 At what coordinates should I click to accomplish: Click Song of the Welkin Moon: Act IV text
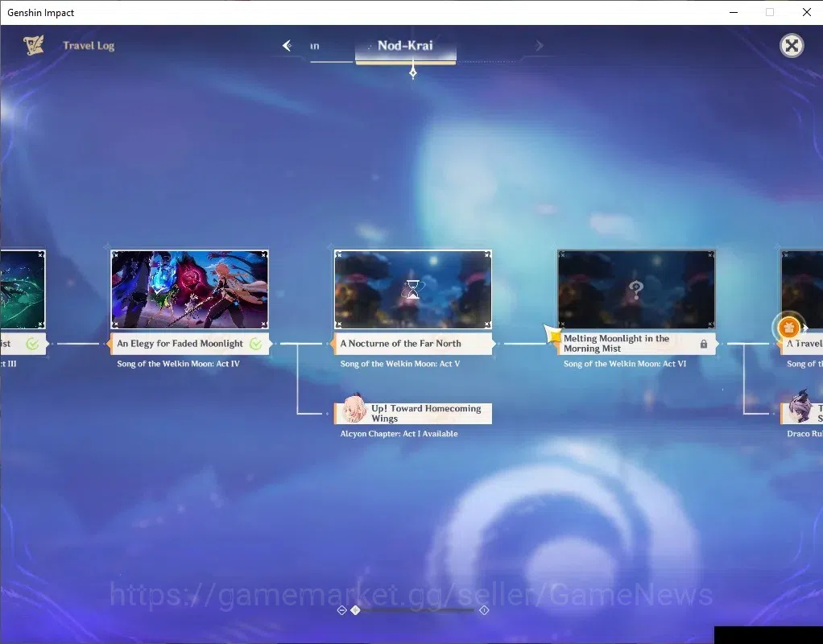click(x=178, y=364)
